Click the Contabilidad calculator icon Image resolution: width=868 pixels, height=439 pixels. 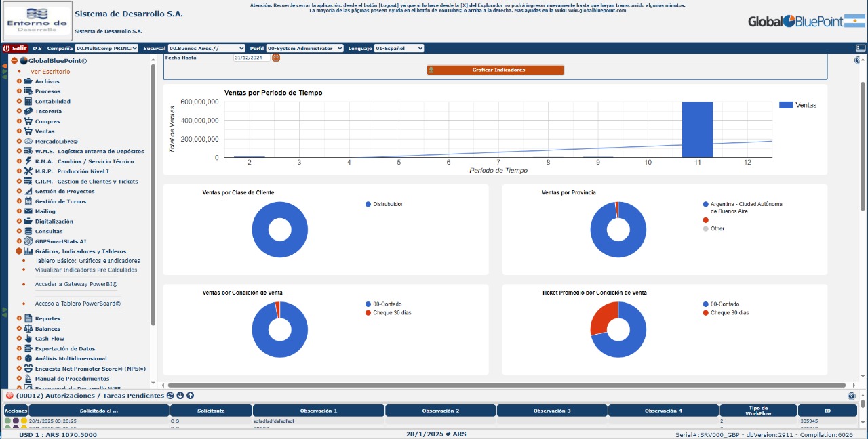tap(28, 102)
